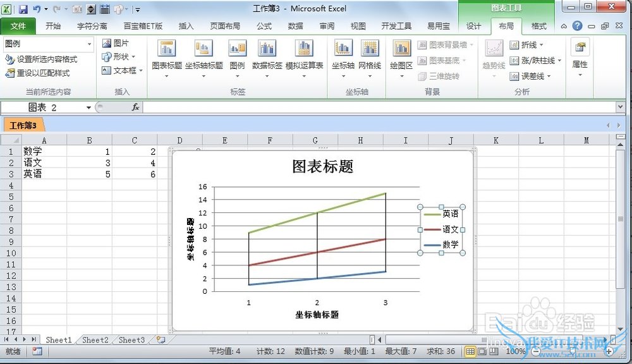
Task: Open the 图例 legend button in ribbon
Action: [x=237, y=58]
